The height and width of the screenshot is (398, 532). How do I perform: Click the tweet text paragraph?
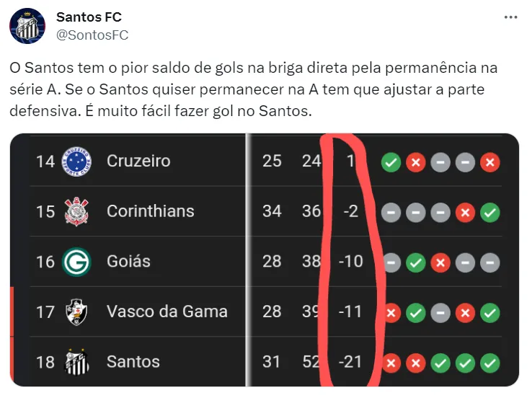point(254,90)
